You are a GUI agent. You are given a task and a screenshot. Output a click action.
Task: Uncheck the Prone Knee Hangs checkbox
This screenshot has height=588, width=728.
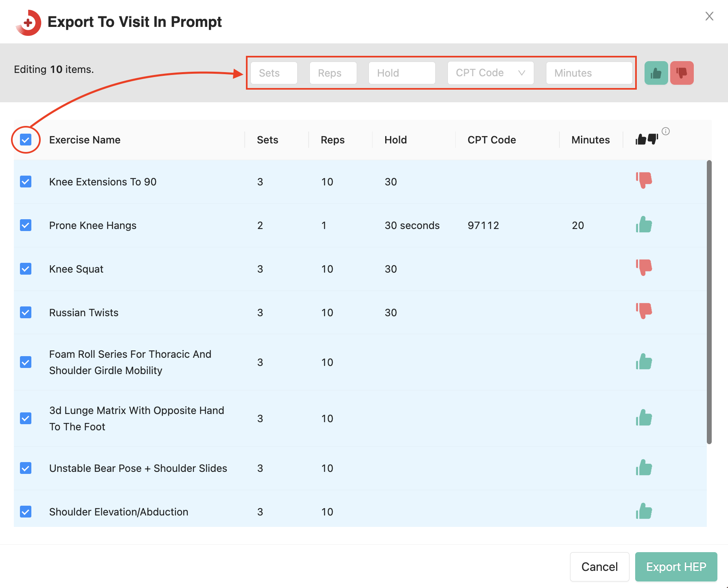pos(26,225)
